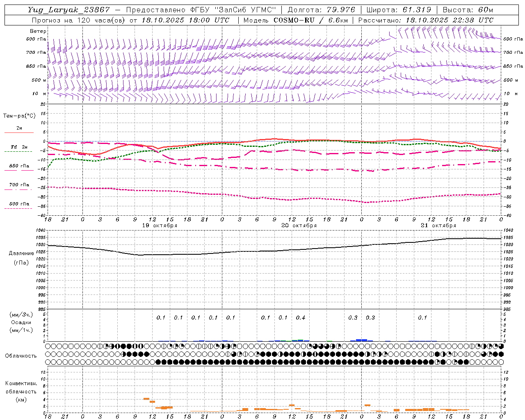Click the red solid 2м legend line
525x420 pixels.
[19, 132]
